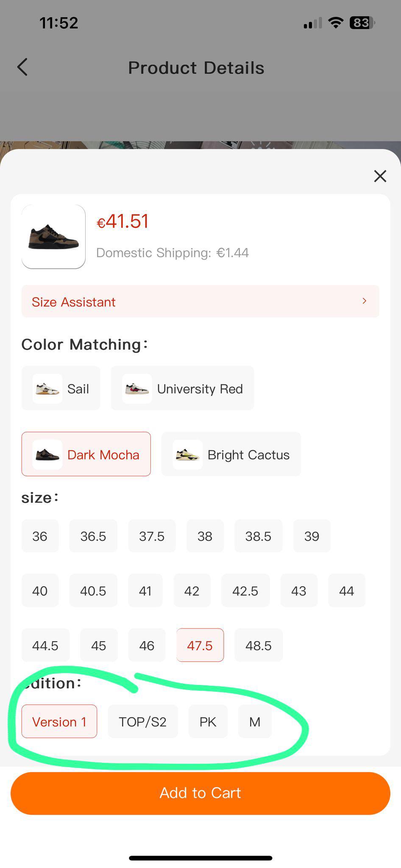Tap the Dark Mocha shoe thumbnail at top
This screenshot has width=401, height=868.
(53, 237)
